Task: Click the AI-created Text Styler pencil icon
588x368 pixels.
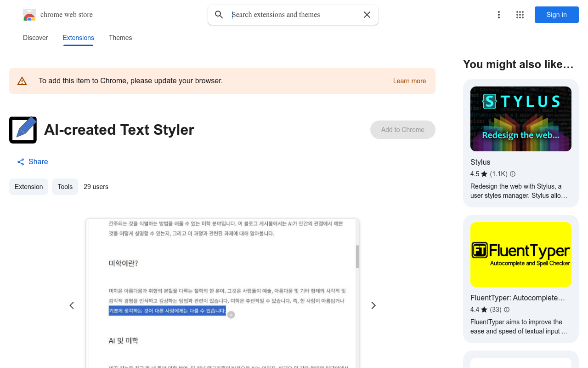Action: click(x=23, y=130)
